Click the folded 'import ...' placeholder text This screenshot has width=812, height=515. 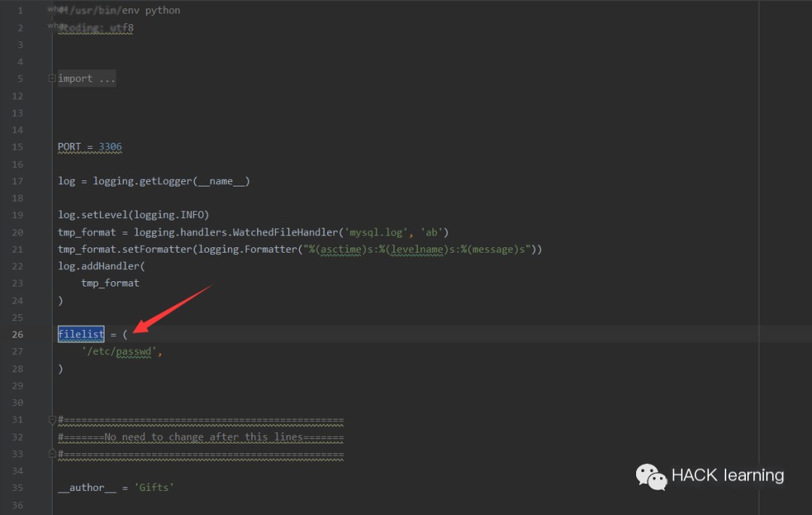(x=86, y=79)
